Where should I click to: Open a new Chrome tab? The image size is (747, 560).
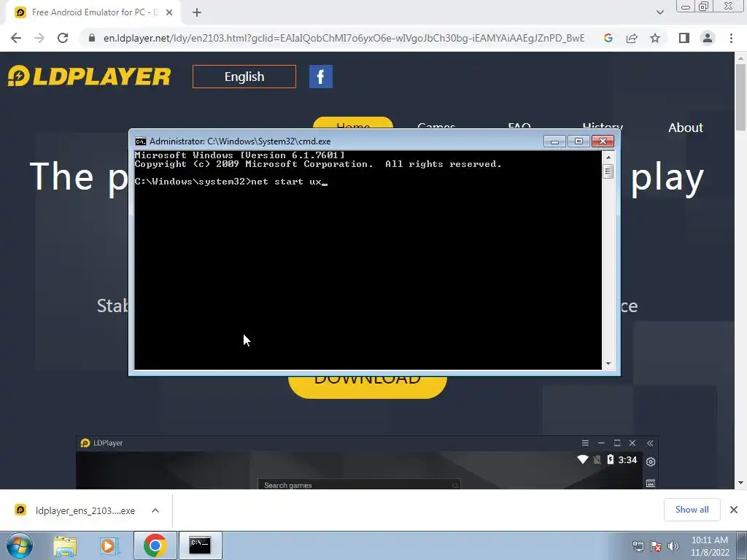tap(197, 13)
